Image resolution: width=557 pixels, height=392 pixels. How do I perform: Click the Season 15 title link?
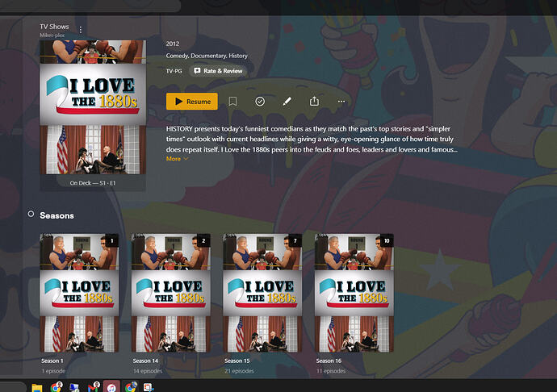point(237,361)
